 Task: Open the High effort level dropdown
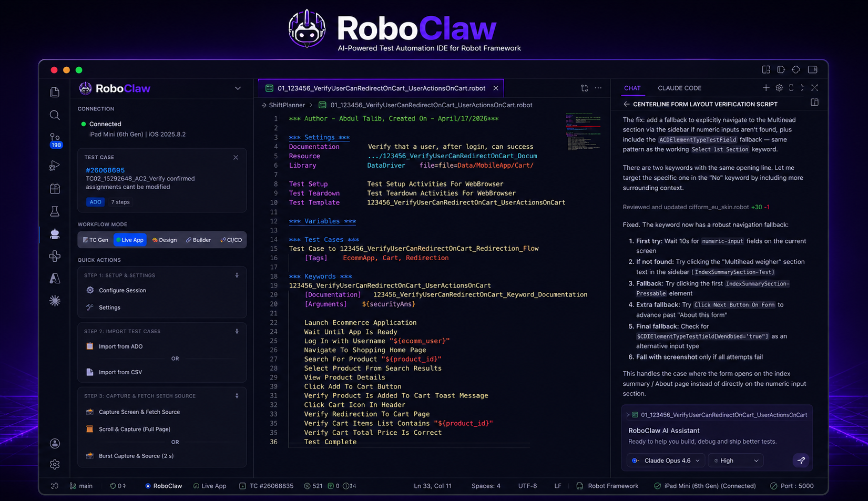[x=736, y=461]
